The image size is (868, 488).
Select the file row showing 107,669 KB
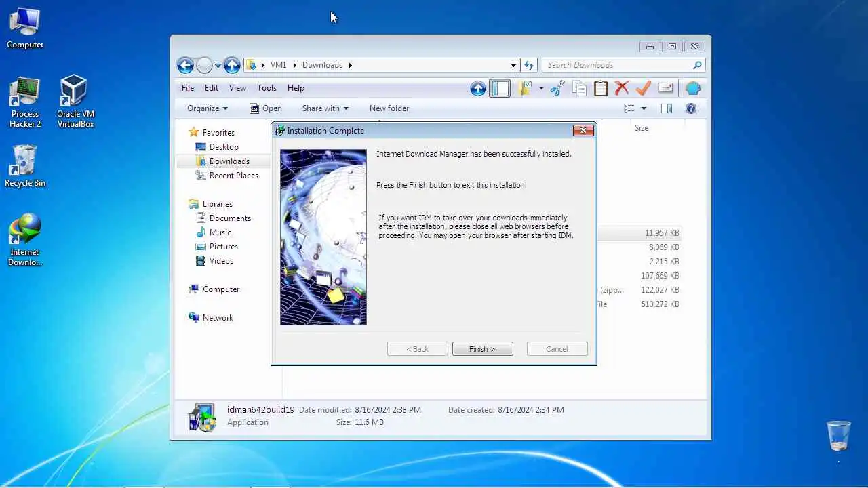tap(638, 276)
